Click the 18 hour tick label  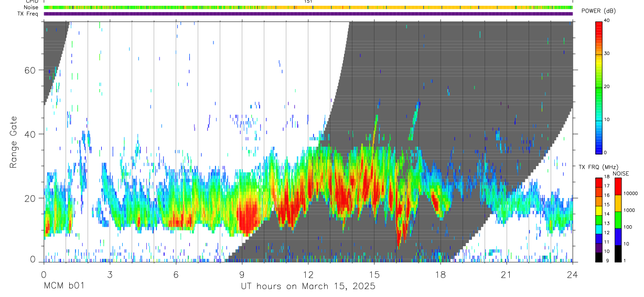click(441, 274)
